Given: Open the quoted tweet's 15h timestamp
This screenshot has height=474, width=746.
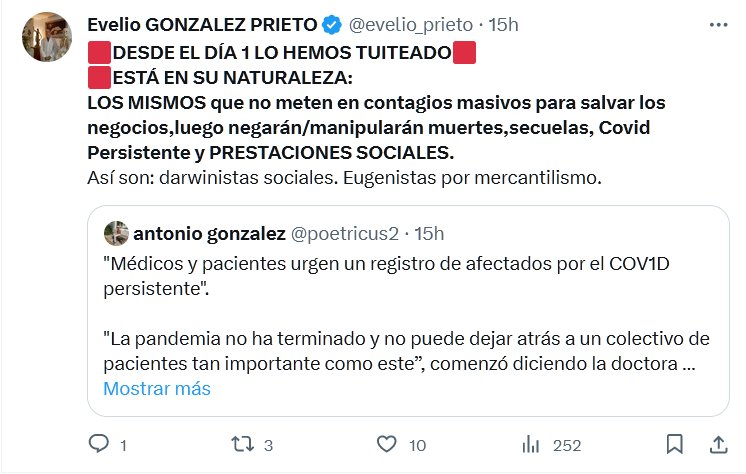Looking at the screenshot, I should click(x=428, y=233).
